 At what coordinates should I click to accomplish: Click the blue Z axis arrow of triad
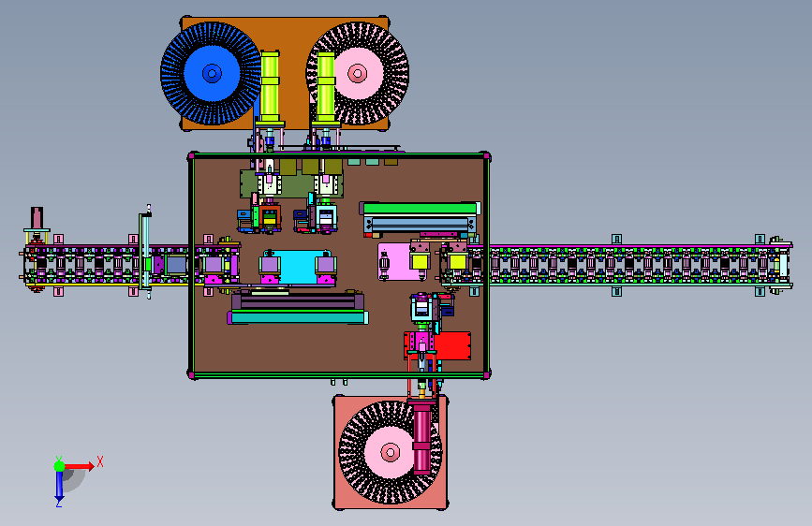[x=59, y=485]
